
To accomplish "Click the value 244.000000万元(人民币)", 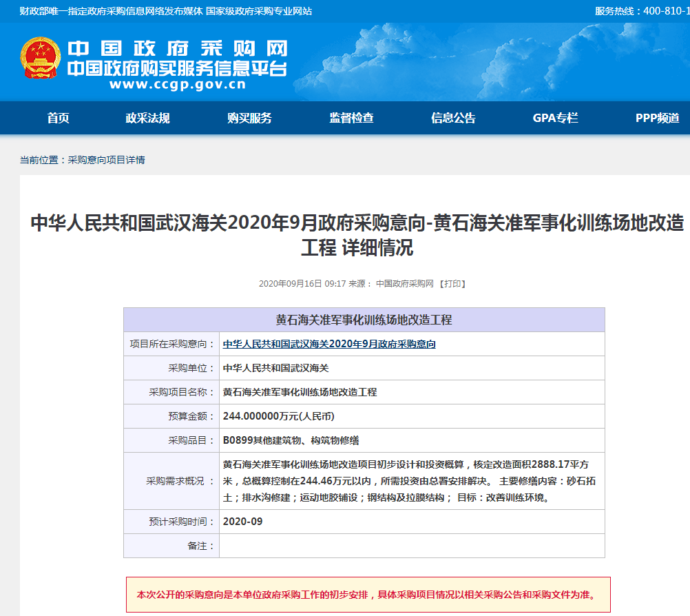I will point(279,416).
